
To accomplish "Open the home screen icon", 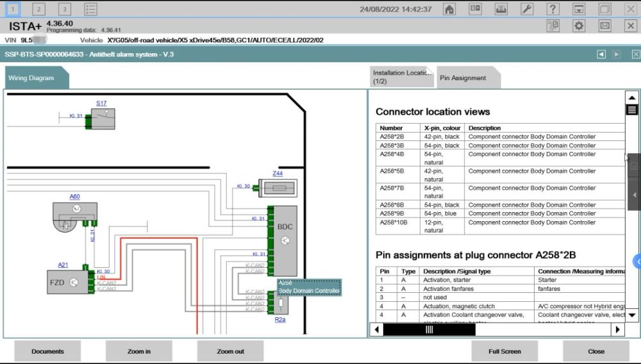I will tap(449, 9).
